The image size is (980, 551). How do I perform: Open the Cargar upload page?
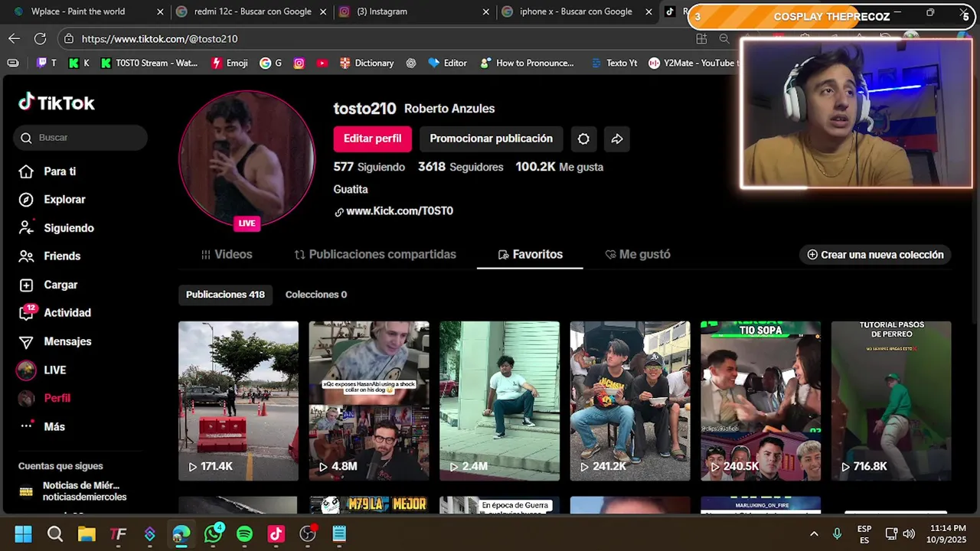click(x=48, y=285)
